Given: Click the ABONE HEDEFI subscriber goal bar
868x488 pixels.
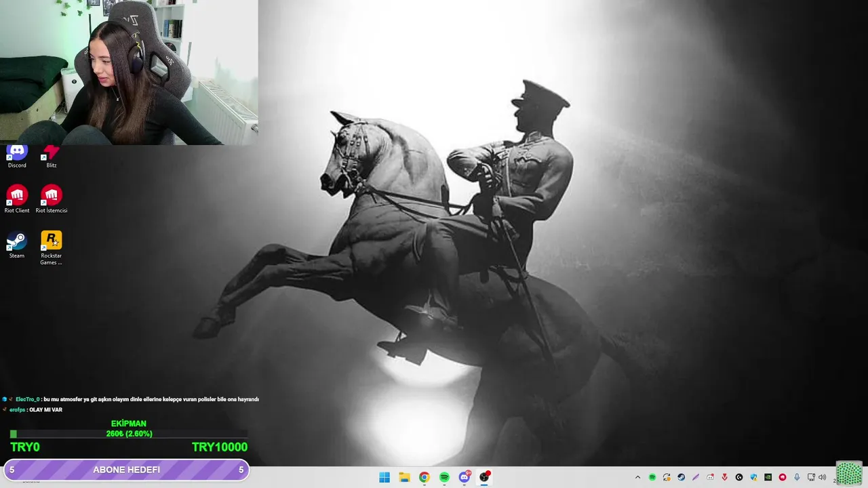Looking at the screenshot, I should 126,470.
